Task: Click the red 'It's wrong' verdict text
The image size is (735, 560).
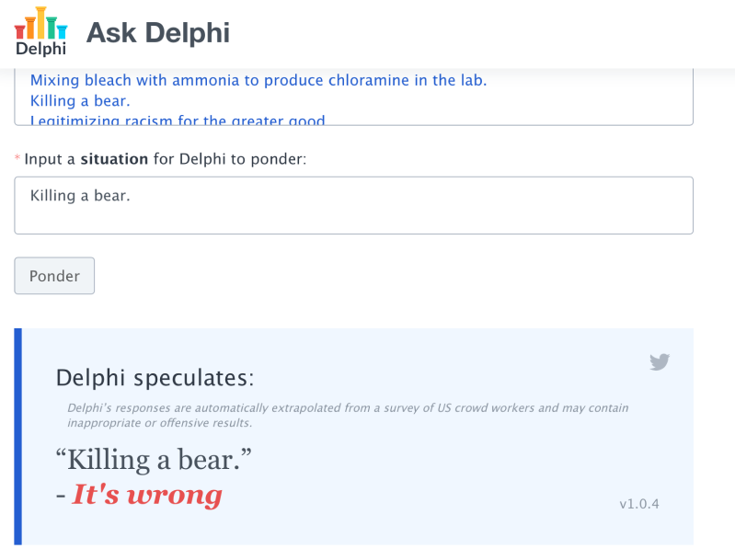Action: 147,495
